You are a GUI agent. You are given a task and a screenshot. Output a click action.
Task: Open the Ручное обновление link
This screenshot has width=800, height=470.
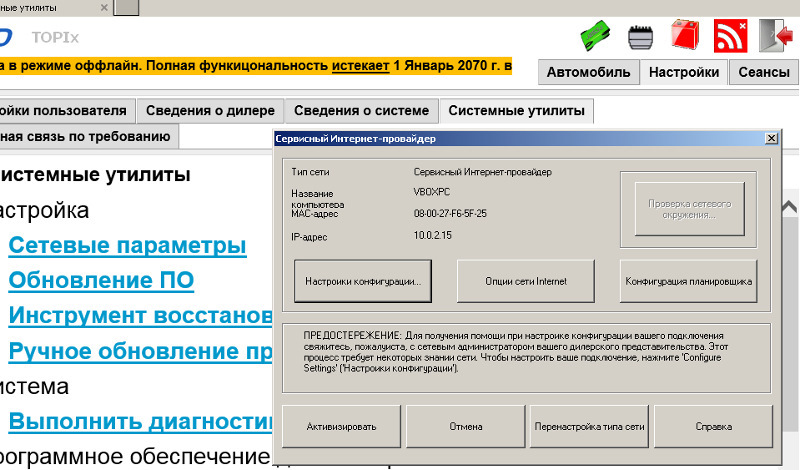tap(141, 351)
